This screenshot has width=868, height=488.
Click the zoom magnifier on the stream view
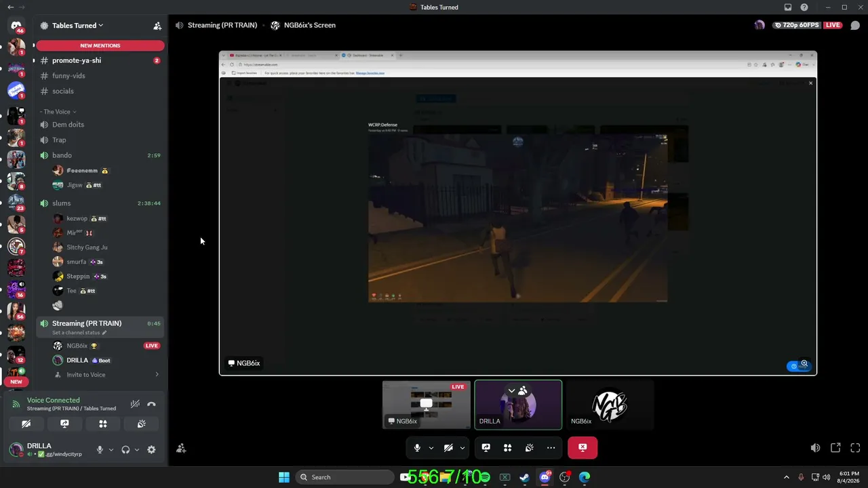tap(804, 363)
